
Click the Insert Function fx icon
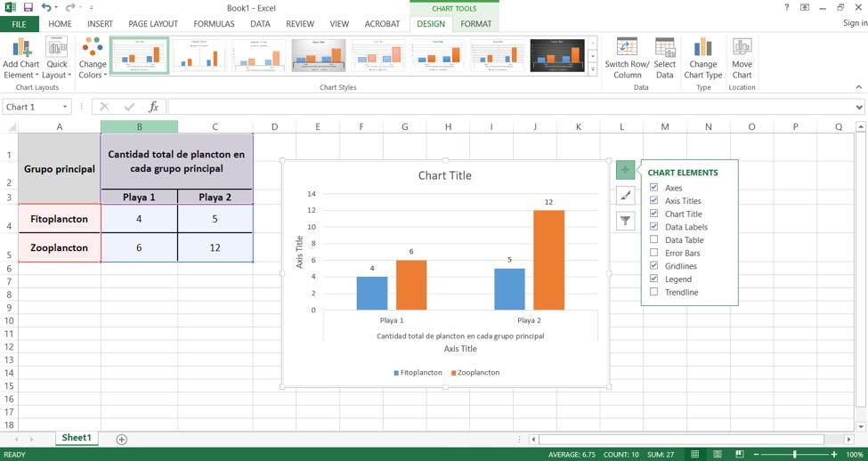tap(154, 107)
